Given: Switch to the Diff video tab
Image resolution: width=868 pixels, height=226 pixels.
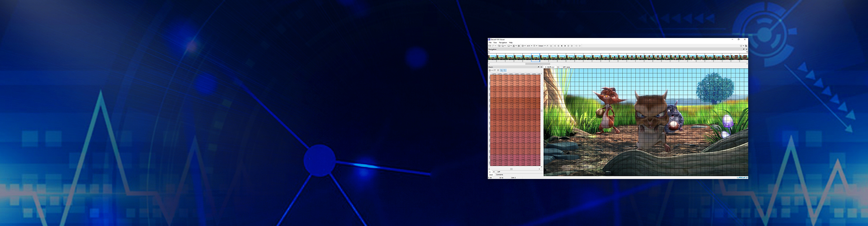Looking at the screenshot, I should tap(566, 67).
